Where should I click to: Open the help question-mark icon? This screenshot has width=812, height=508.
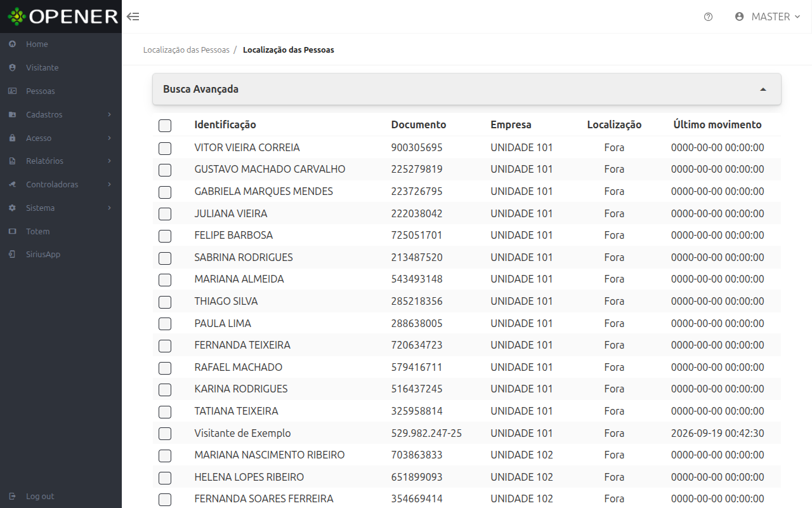pos(709,17)
